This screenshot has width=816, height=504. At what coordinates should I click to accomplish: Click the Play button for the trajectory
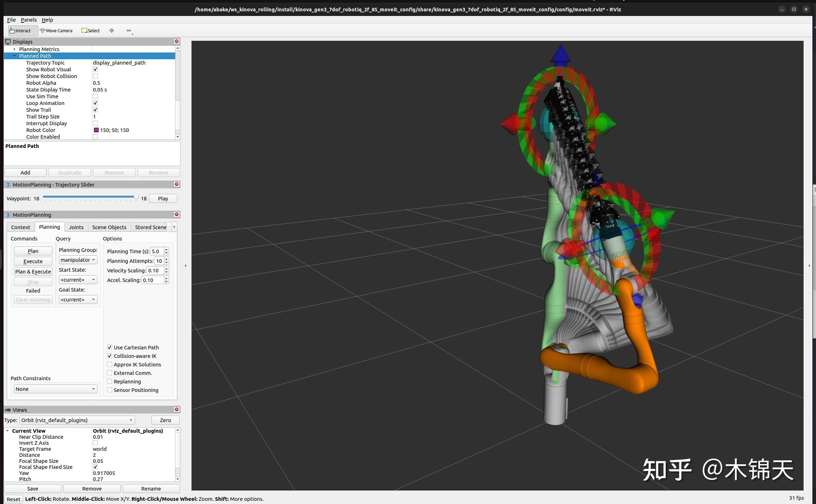[162, 198]
